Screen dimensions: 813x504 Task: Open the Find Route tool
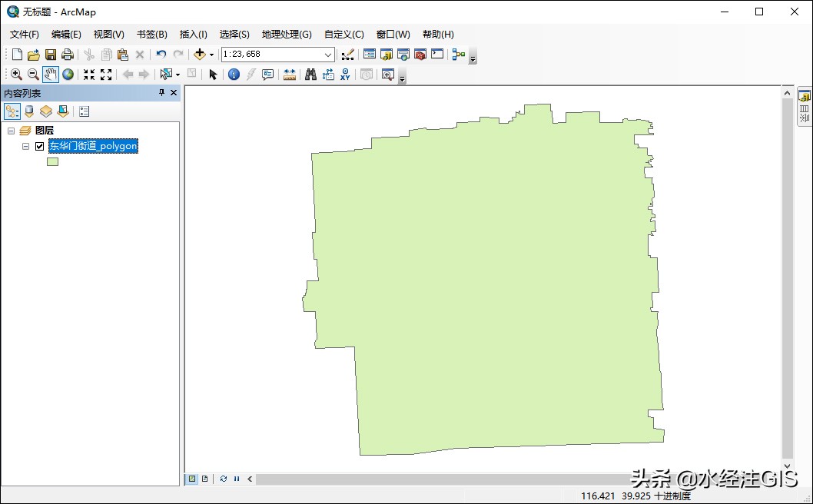(x=327, y=75)
